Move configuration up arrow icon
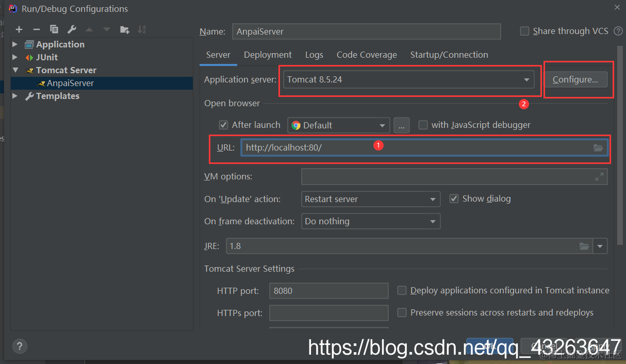The image size is (626, 364). coord(89,29)
